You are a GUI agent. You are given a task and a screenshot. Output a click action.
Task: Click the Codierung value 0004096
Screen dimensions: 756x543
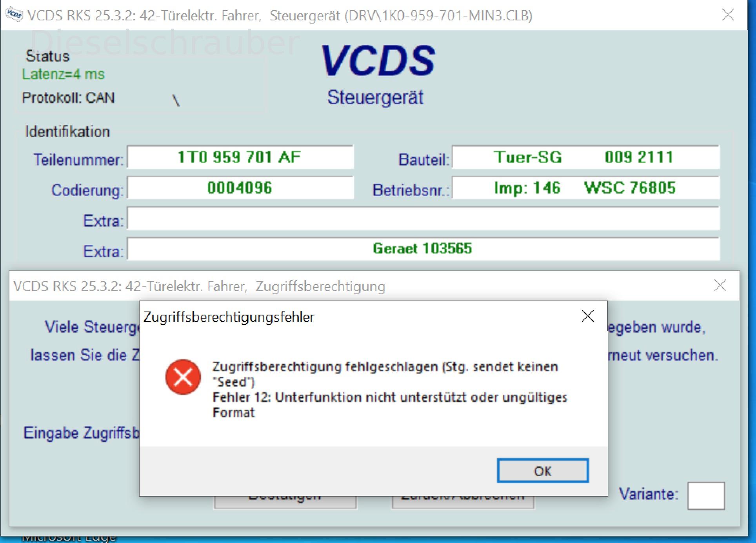pyautogui.click(x=240, y=188)
